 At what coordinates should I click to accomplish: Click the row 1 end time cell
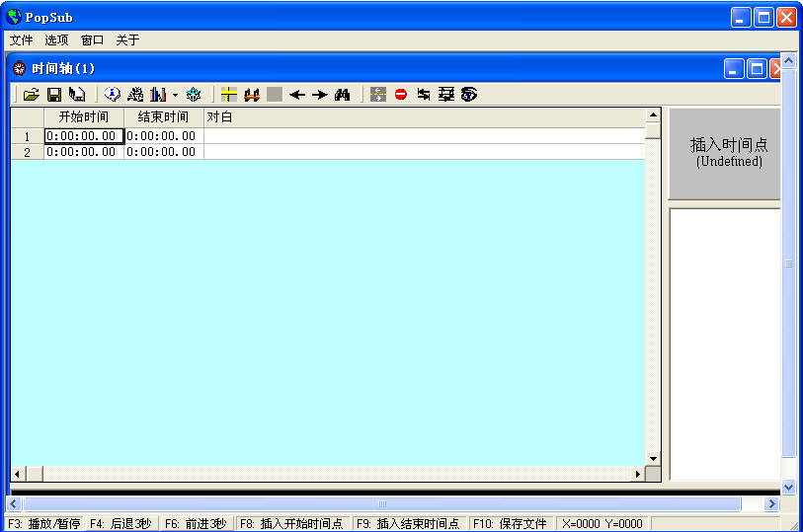click(164, 136)
